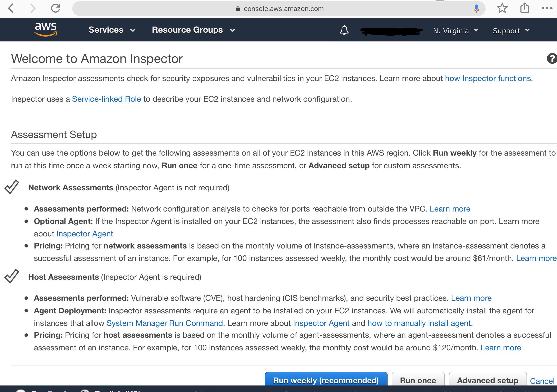Choose Advanced setup for custom assessments

click(487, 380)
